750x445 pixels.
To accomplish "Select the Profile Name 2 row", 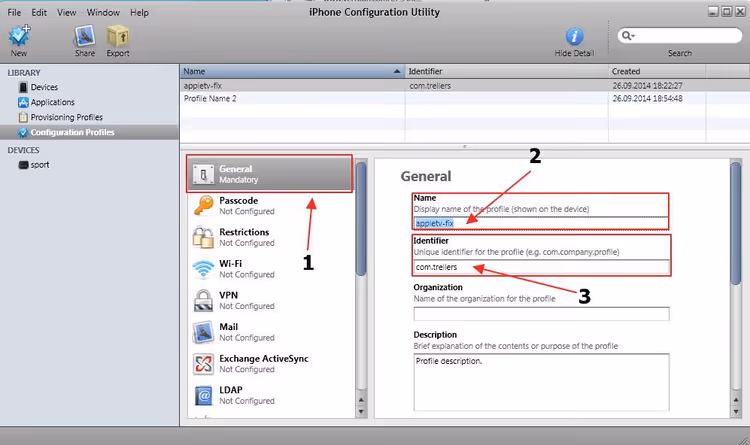I will click(x=464, y=99).
